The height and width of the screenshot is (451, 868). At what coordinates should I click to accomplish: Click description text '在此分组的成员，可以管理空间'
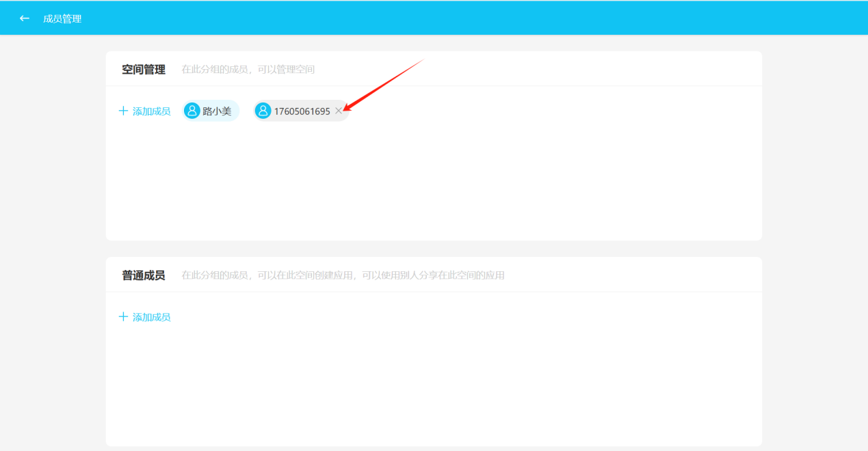click(x=248, y=70)
